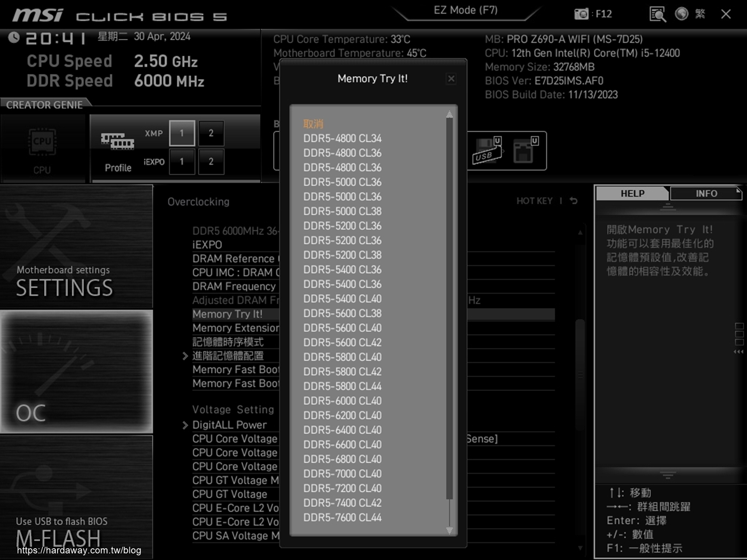Screen dimensions: 747x560
Task: Open the OC section
Action: click(76, 371)
